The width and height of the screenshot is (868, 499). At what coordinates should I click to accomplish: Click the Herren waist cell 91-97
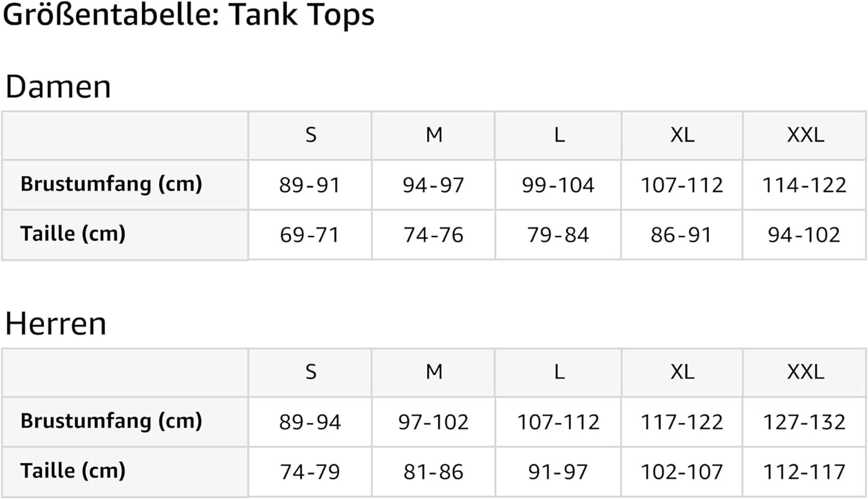[x=558, y=472]
